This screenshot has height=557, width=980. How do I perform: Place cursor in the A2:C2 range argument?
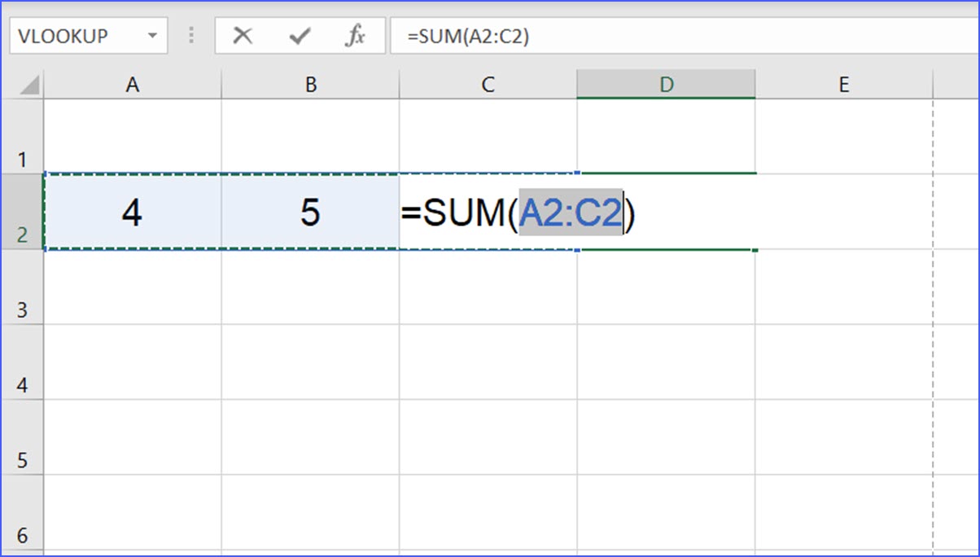(x=570, y=213)
